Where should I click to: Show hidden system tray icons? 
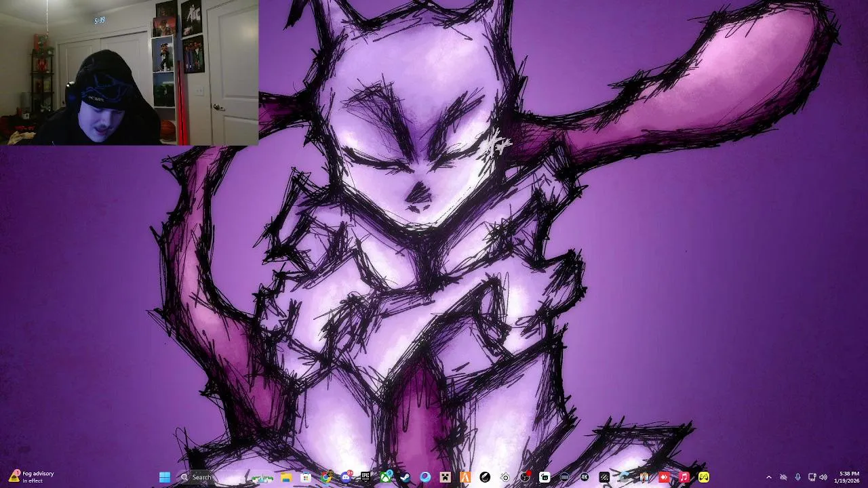click(768, 477)
